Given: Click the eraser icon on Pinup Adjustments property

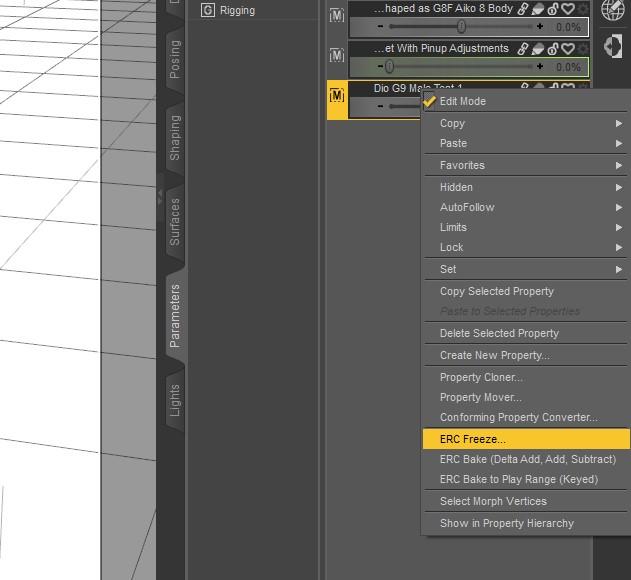Looking at the screenshot, I should [x=538, y=49].
